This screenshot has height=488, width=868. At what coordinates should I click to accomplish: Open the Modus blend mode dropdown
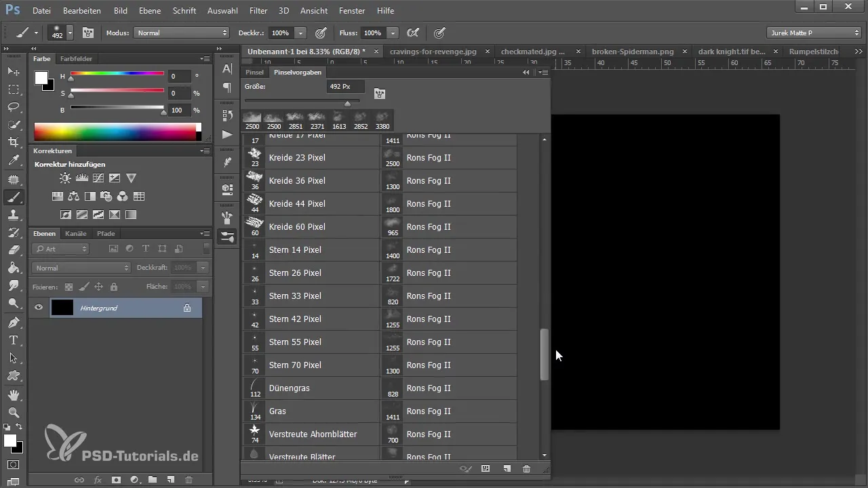(182, 33)
